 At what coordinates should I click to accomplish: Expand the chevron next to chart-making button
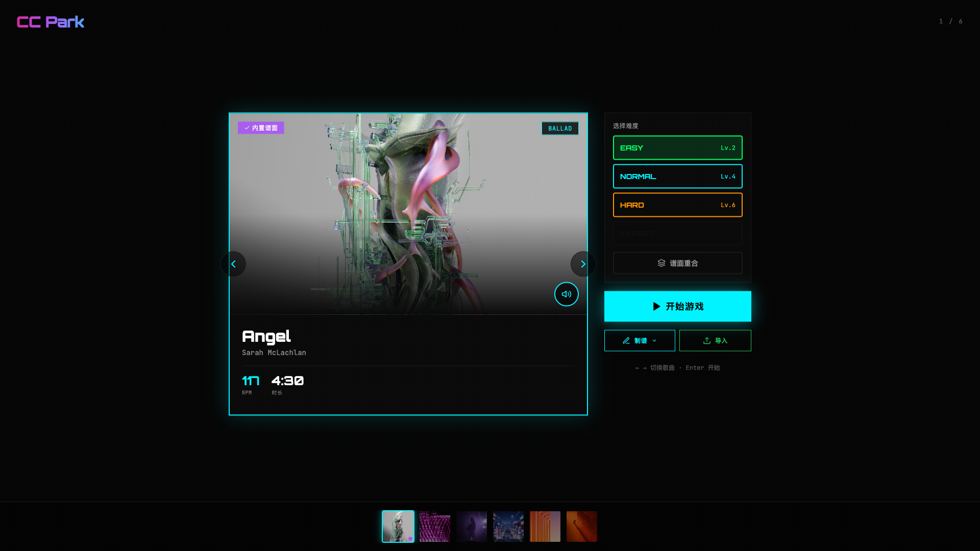coord(654,341)
